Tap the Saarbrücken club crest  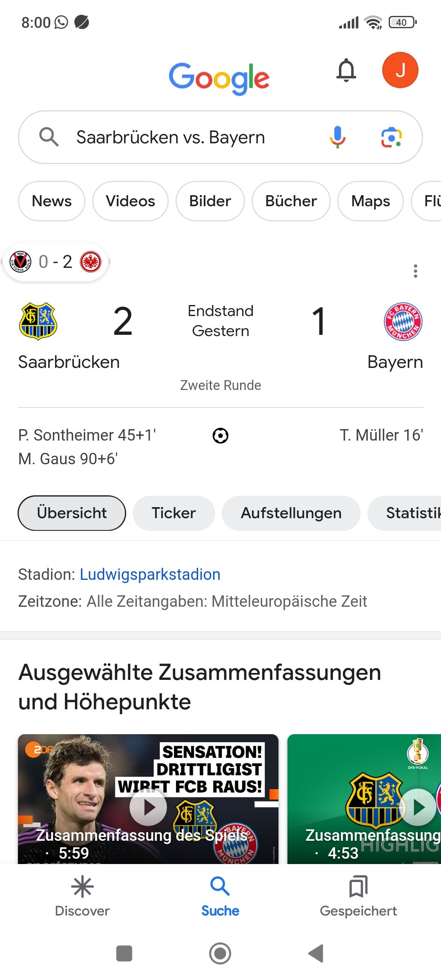(38, 321)
